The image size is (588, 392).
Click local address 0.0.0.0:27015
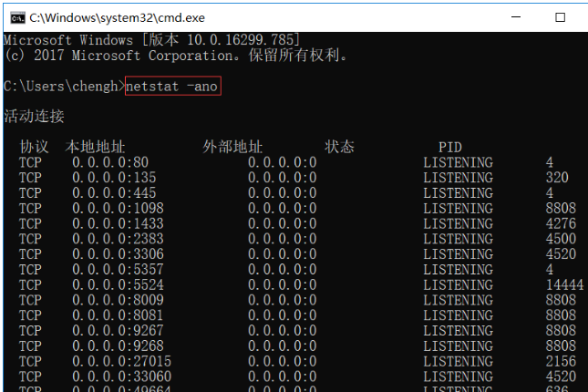[x=121, y=362]
